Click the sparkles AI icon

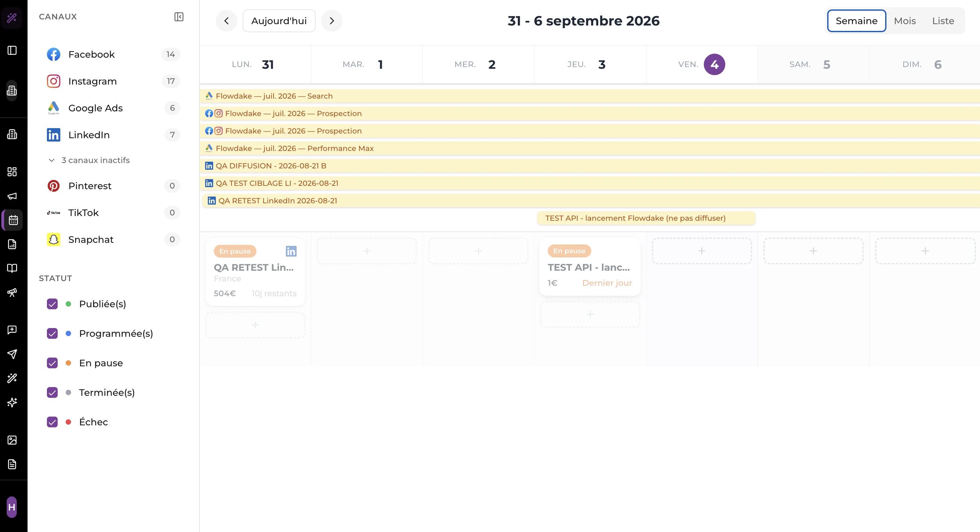pyautogui.click(x=12, y=402)
